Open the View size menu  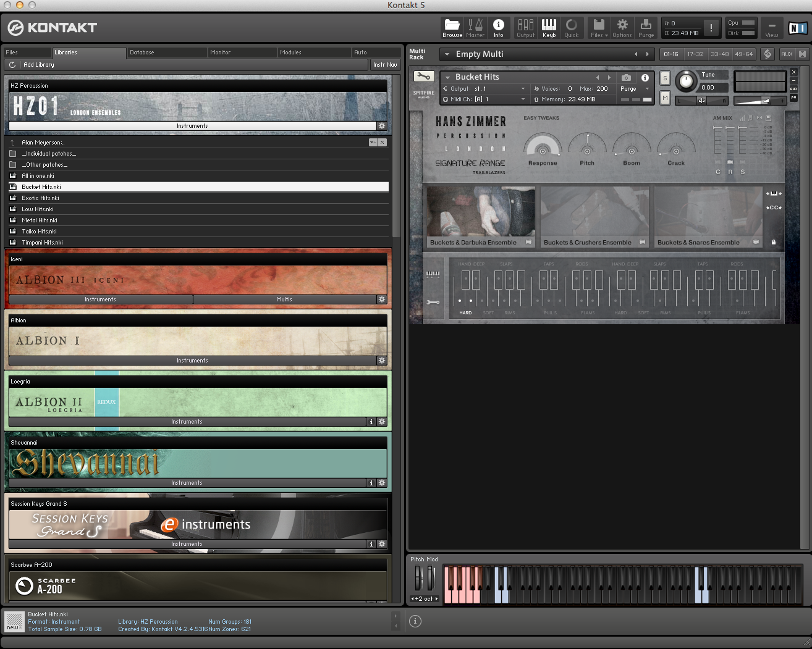772,28
